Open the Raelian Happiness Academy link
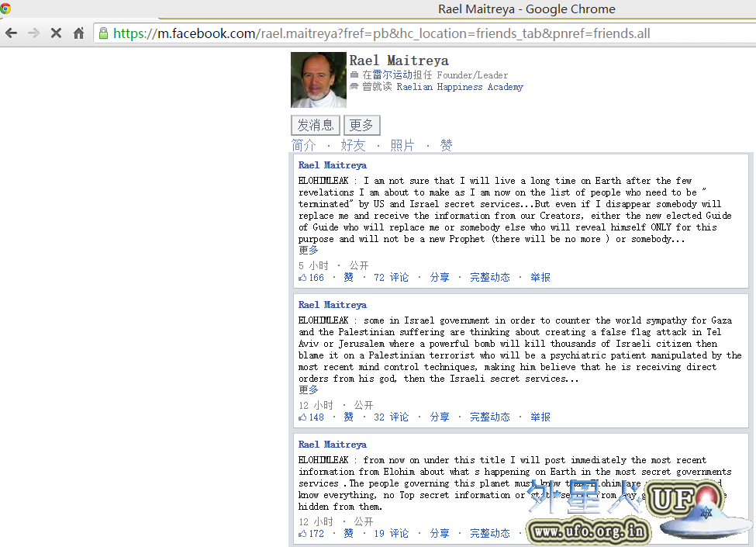 [x=460, y=87]
